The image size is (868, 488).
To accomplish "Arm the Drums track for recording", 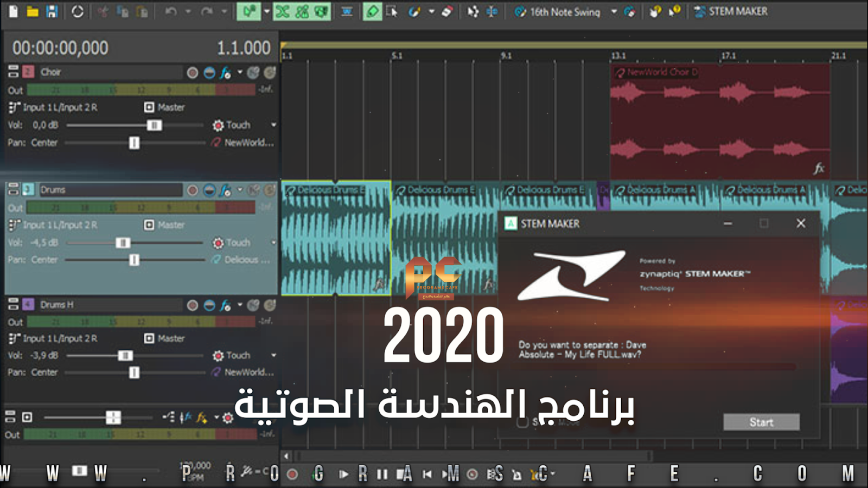I will tap(192, 190).
